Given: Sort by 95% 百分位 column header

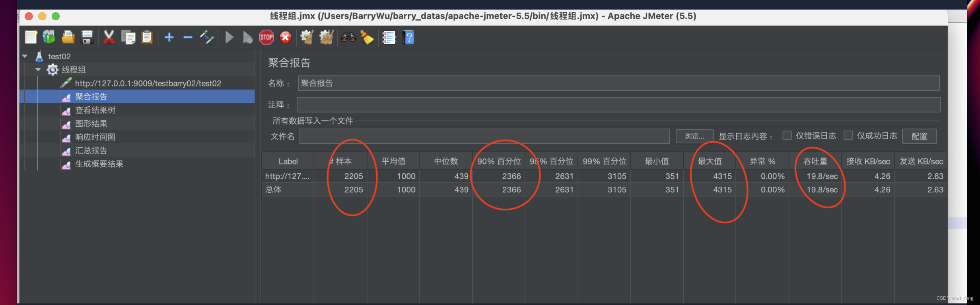Looking at the screenshot, I should point(551,161).
